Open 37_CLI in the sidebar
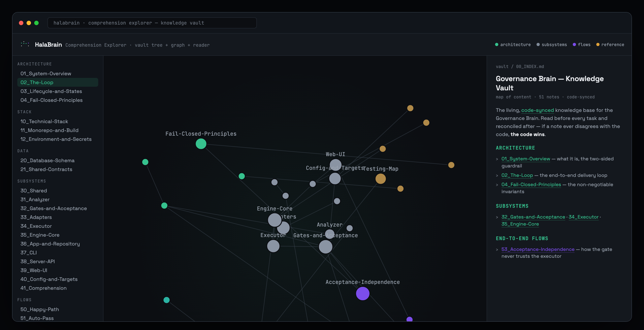 58,253
